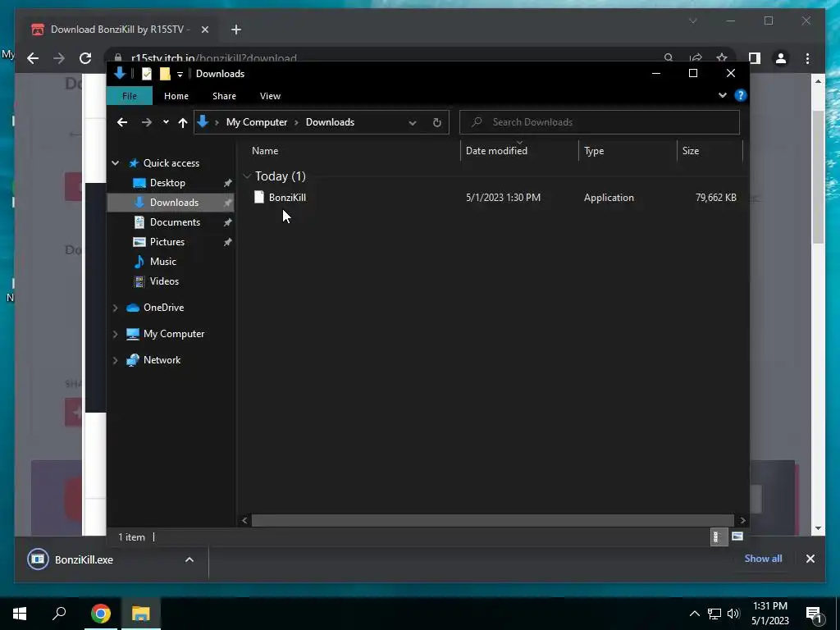Select Music in the navigation pane

pyautogui.click(x=162, y=262)
